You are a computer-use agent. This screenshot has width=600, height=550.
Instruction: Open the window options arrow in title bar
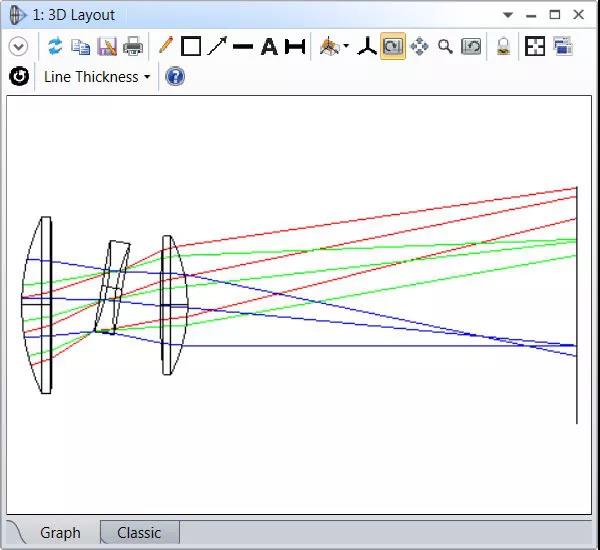[508, 15]
